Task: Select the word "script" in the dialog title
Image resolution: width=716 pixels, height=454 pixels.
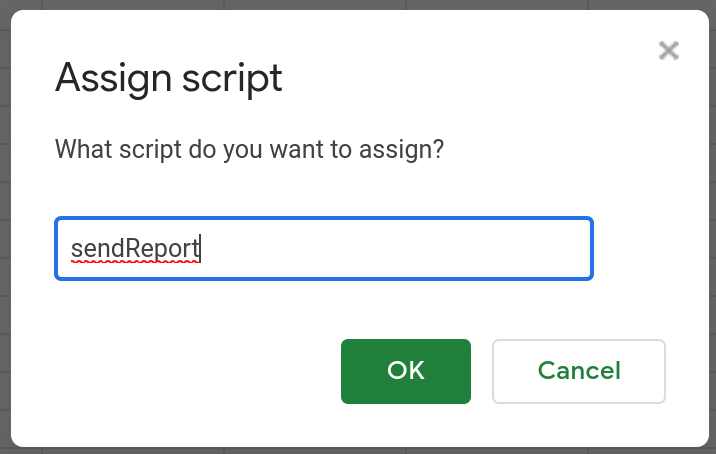Action: click(232, 79)
